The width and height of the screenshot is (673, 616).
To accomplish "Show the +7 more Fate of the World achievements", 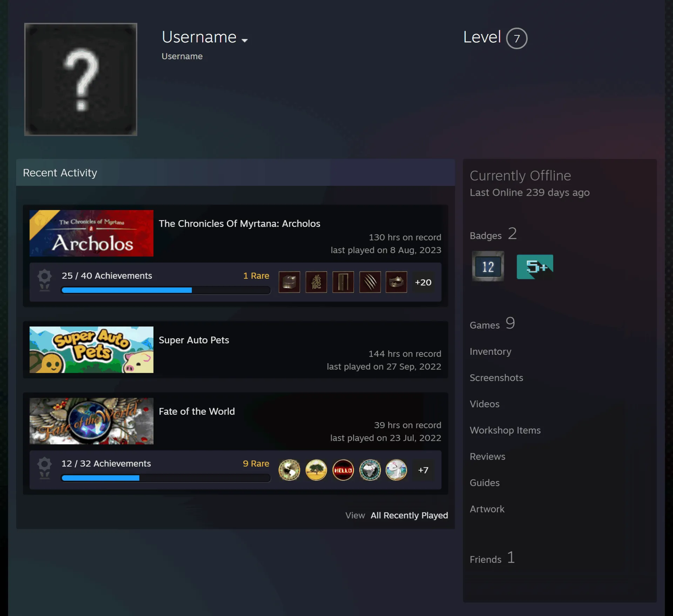I will point(423,470).
